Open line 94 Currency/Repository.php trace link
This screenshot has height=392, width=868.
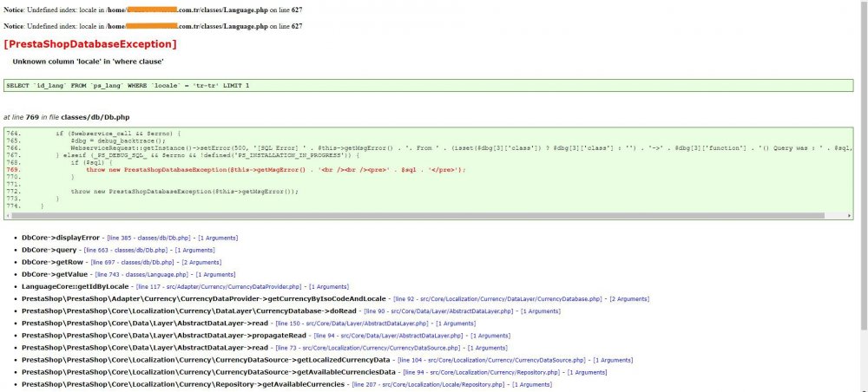pyautogui.click(x=482, y=372)
